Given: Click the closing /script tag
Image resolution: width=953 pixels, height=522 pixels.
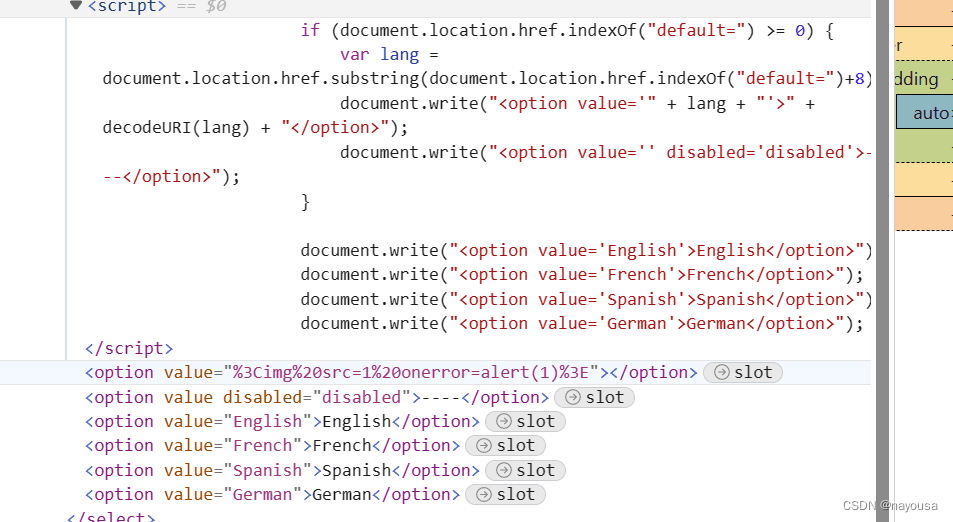Looking at the screenshot, I should (x=129, y=348).
